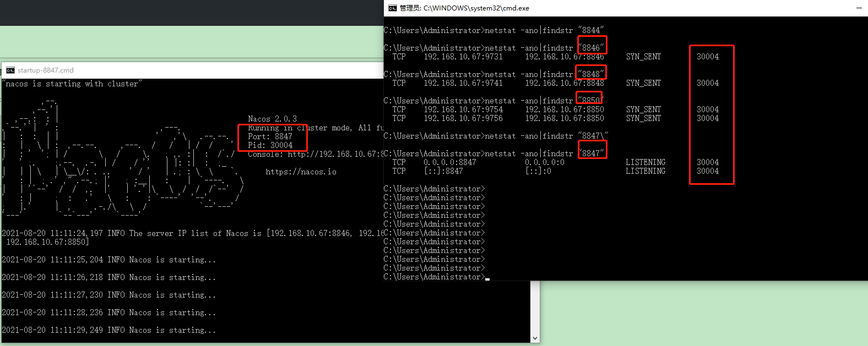This screenshot has height=346, width=868.
Task: Click the startup-8847.cmd window title text
Action: click(x=46, y=70)
